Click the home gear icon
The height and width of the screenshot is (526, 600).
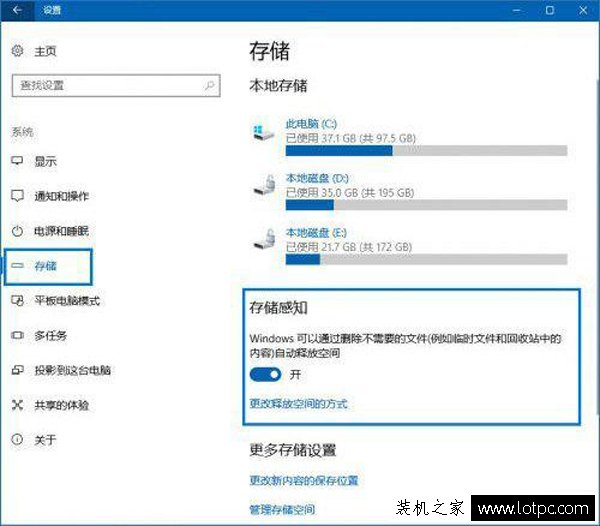tap(18, 50)
